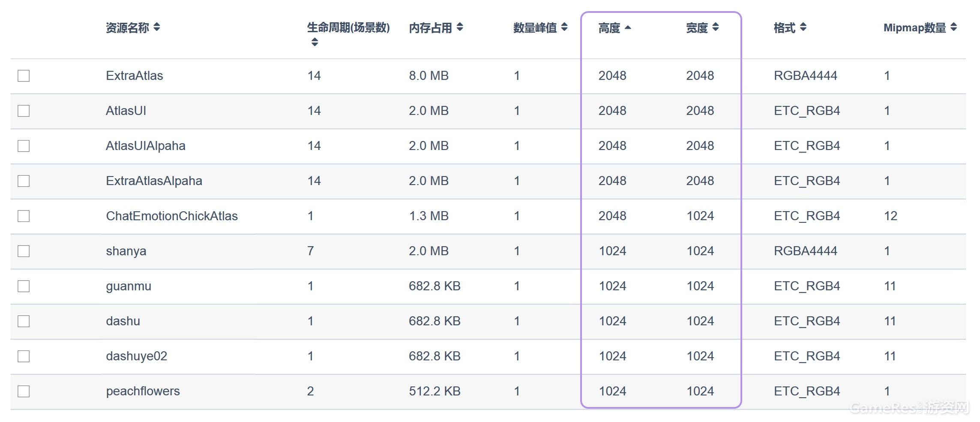Image resolution: width=980 pixels, height=422 pixels.
Task: Click the 格式 column header text
Action: [x=785, y=28]
